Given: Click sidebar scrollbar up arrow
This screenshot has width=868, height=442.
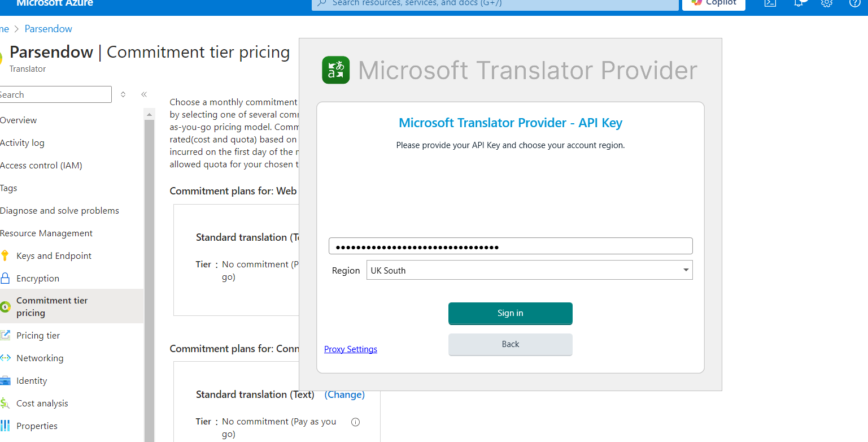Looking at the screenshot, I should pos(150,115).
